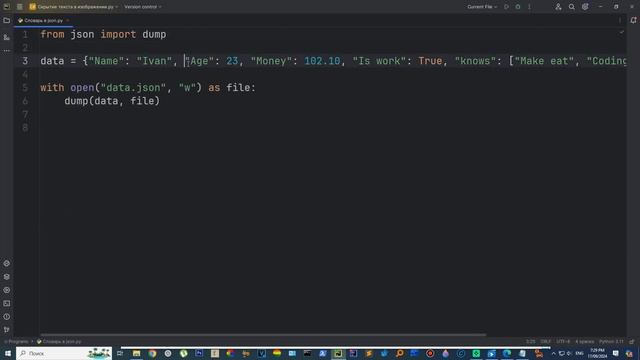Start debugging with the bug icon

click(518, 7)
